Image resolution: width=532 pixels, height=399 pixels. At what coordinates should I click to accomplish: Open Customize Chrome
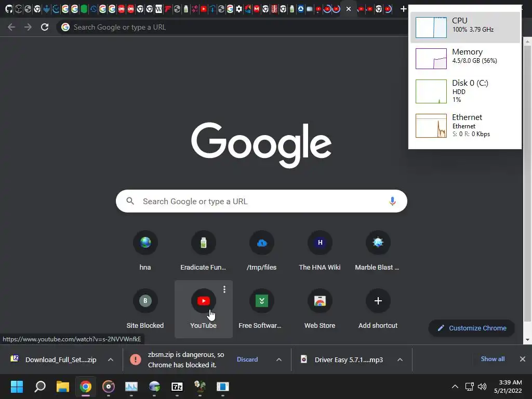tap(472, 328)
